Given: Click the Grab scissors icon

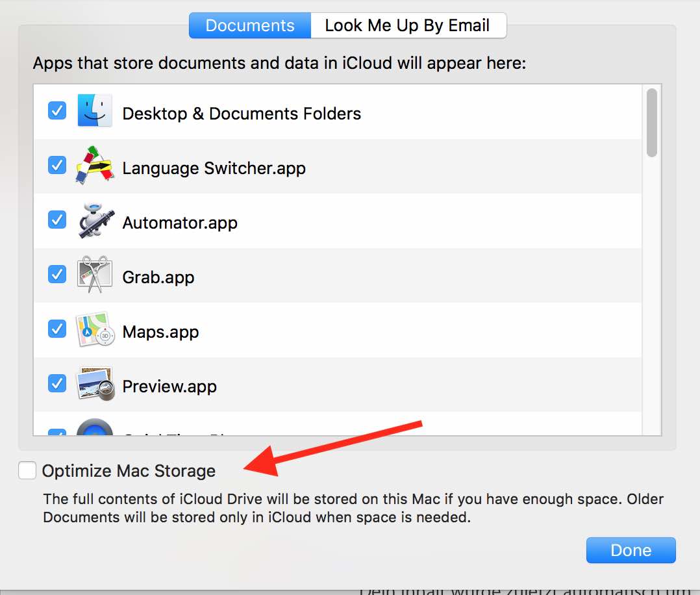Looking at the screenshot, I should coord(95,275).
